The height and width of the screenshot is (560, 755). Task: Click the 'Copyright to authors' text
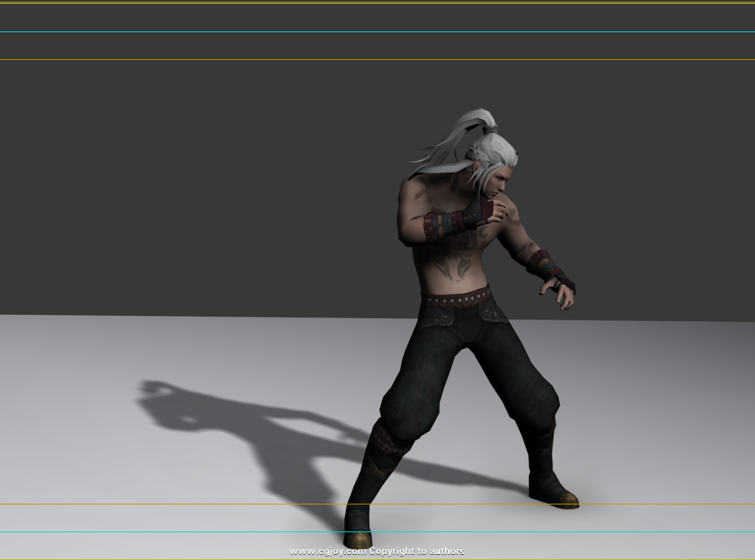pos(417,551)
